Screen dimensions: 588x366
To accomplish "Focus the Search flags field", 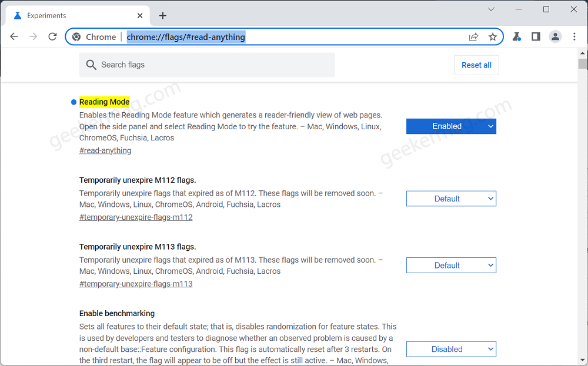I will [x=206, y=65].
